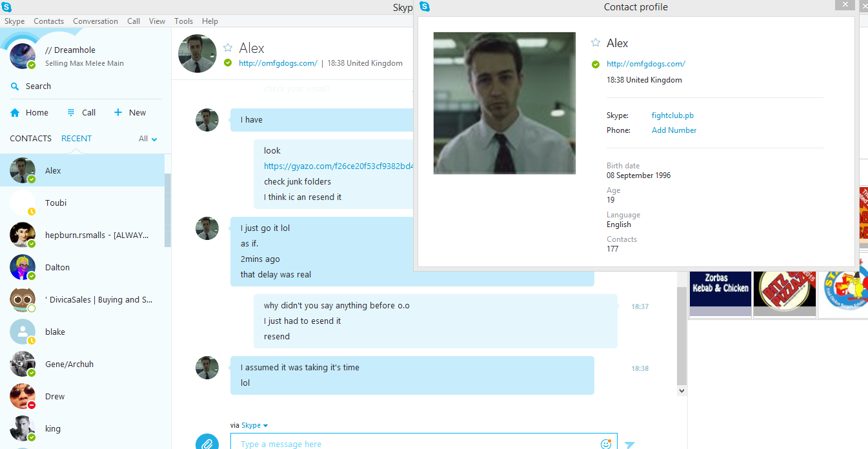The image size is (868, 449).
Task: Open the blake conversation
Action: (x=82, y=332)
